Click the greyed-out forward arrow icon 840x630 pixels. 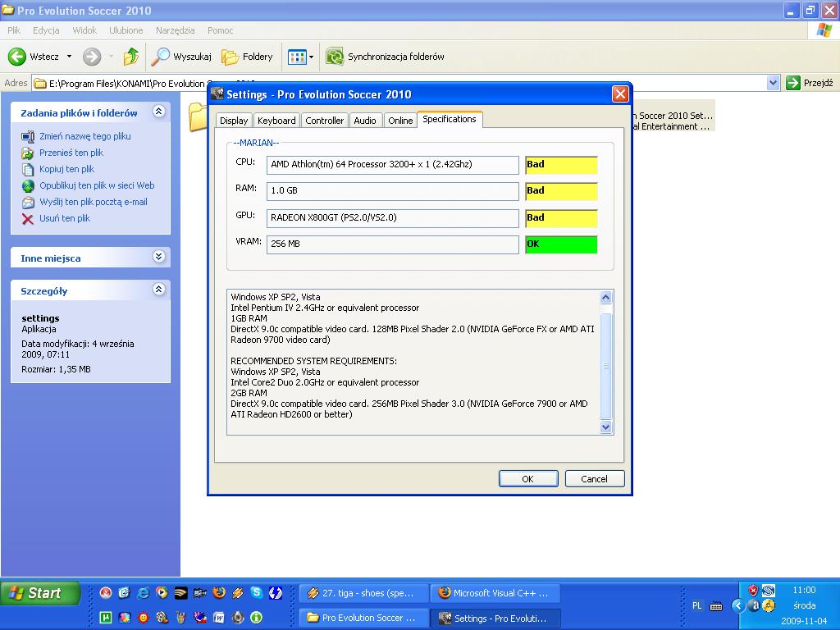tap(92, 57)
